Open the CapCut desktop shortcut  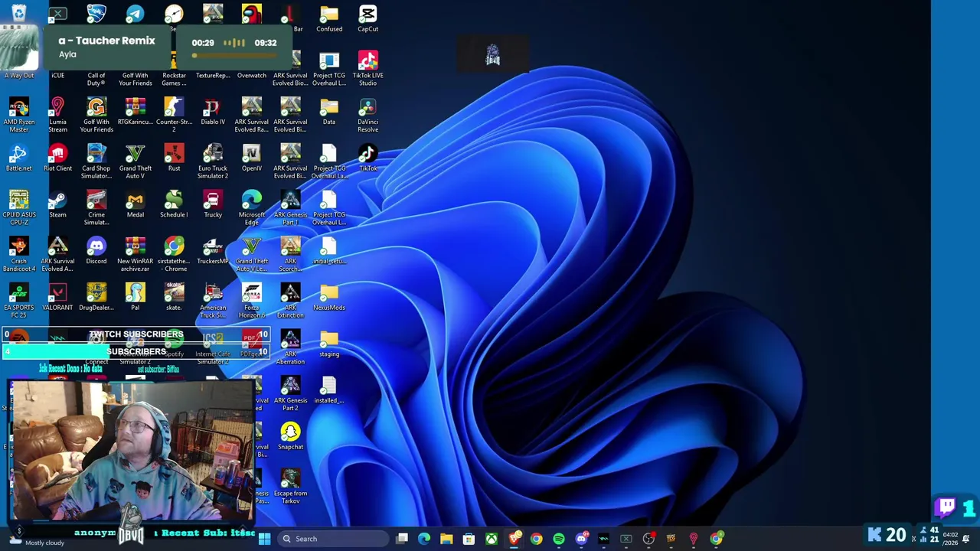click(367, 18)
